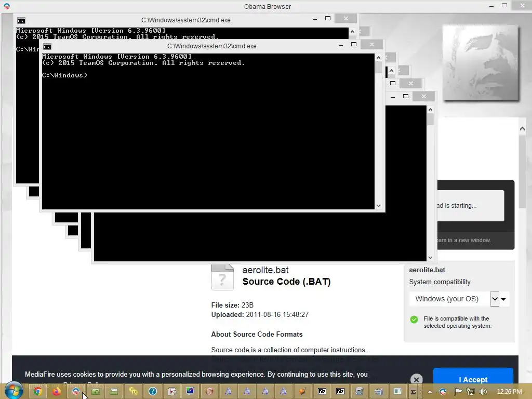532x399 pixels.
Task: Open the green download folder taskbar icon
Action: pos(96,392)
